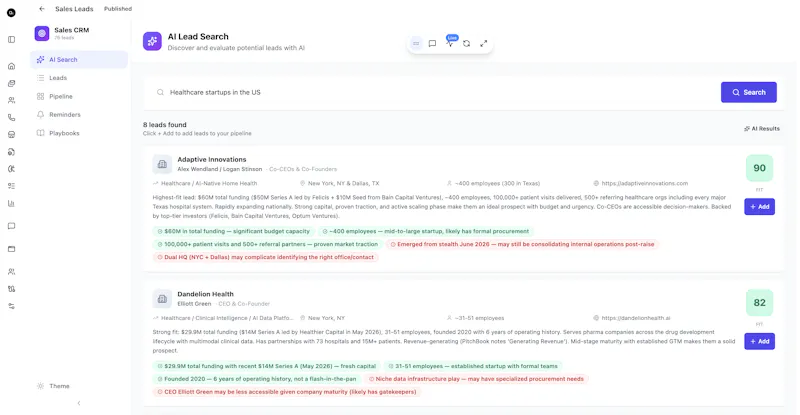Click the '$29.9M total funding' green tag
Viewport: 800px width, 415px height.
pyautogui.click(x=267, y=366)
